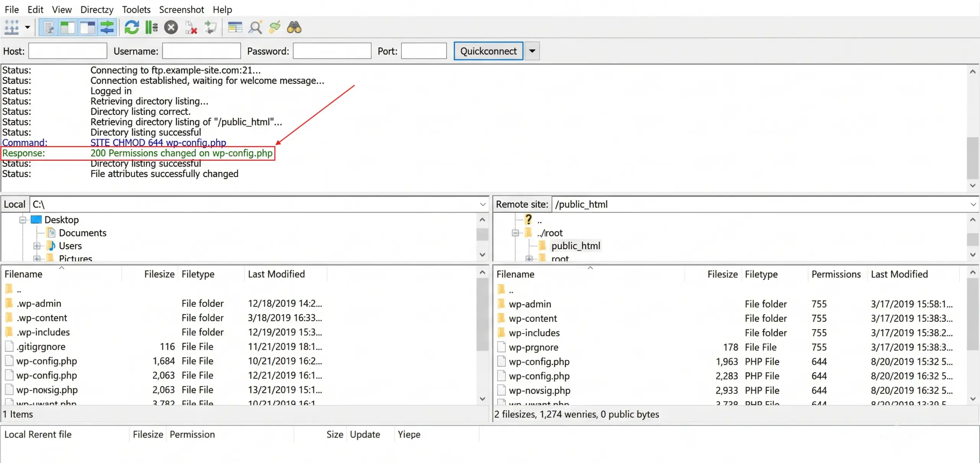Open the Edit menu
Image resolution: width=980 pixels, height=463 pixels.
(x=35, y=10)
